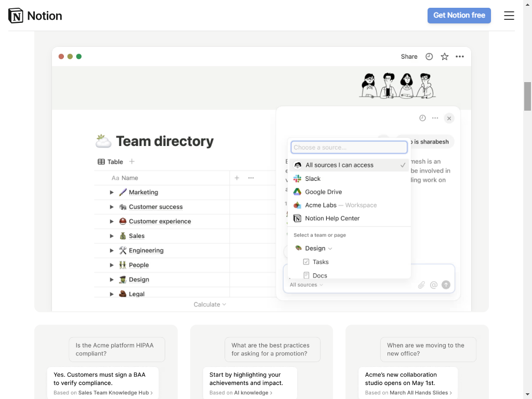Close the AI chat panel
The height and width of the screenshot is (399, 532).
coord(449,118)
